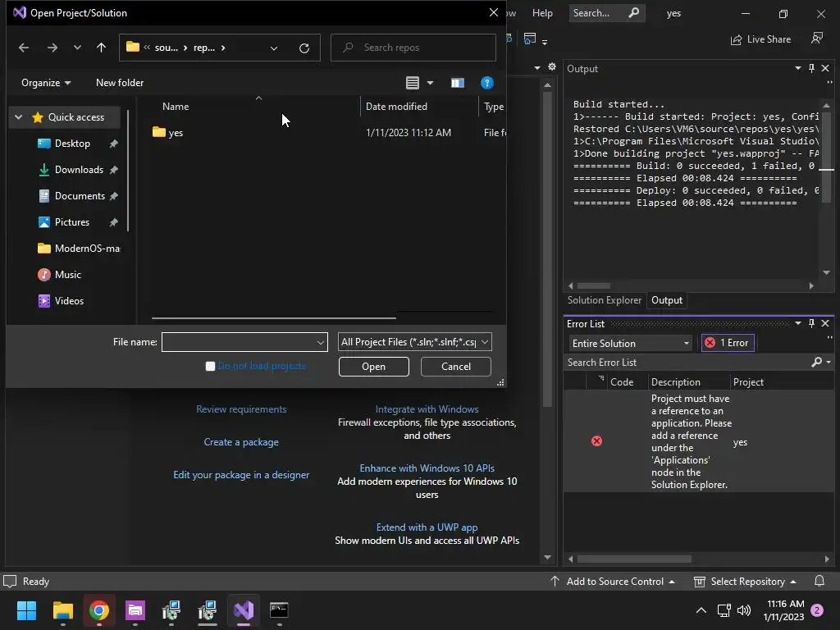Viewport: 840px width, 630px height.
Task: Open the terminal from the taskbar
Action: [279, 610]
